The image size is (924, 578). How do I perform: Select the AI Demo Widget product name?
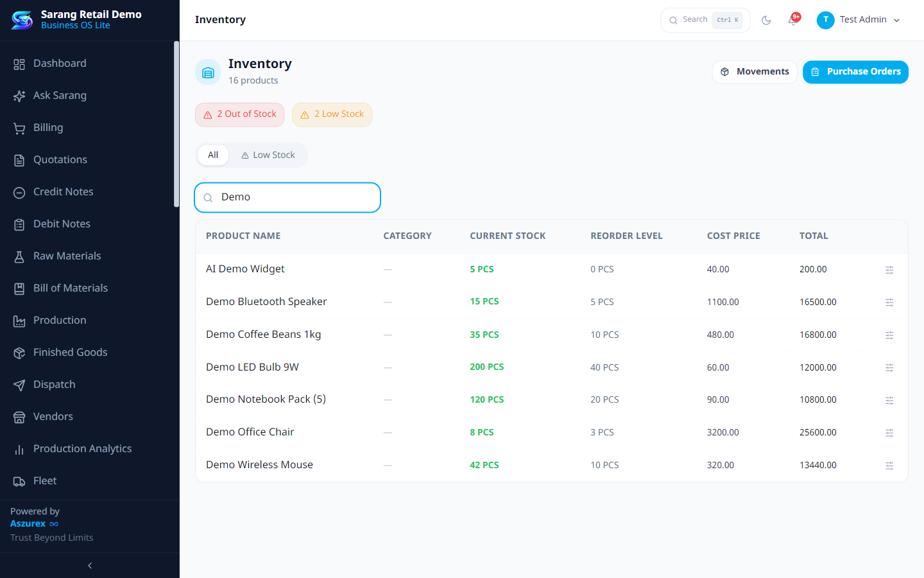click(245, 269)
